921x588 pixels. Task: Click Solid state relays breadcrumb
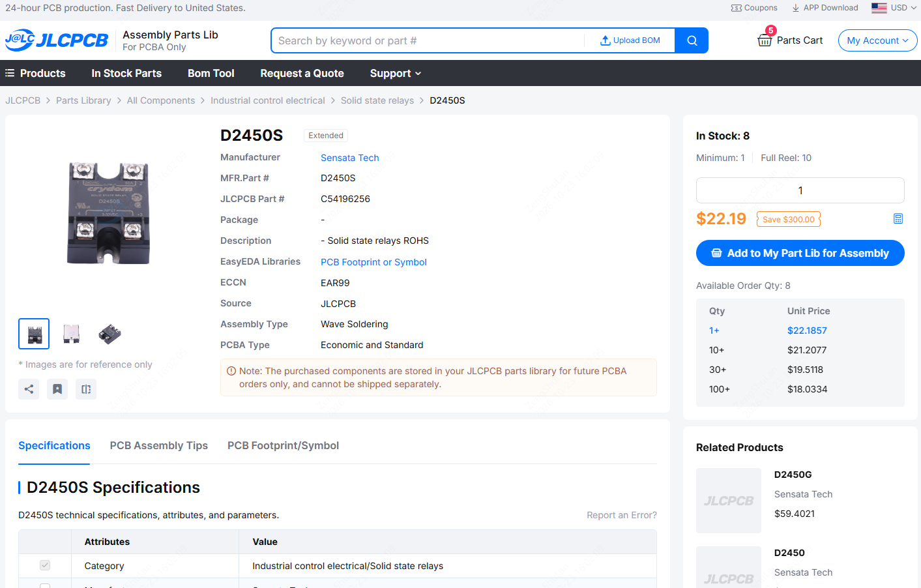click(x=377, y=100)
